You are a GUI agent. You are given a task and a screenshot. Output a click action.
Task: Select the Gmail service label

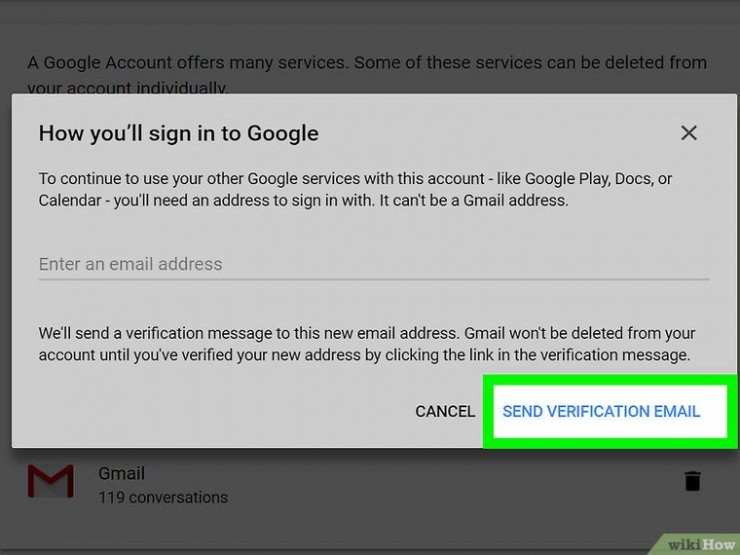click(122, 473)
